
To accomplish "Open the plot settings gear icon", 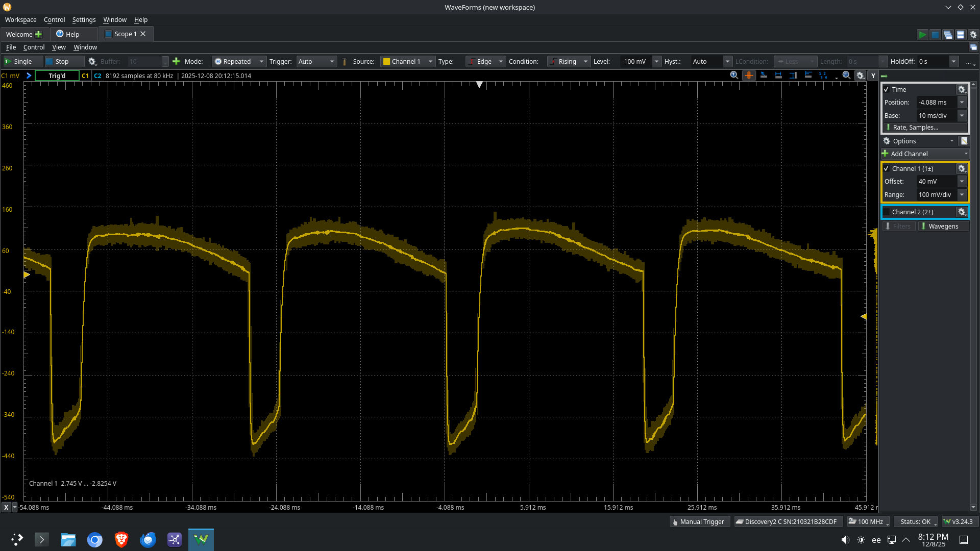I will (x=861, y=76).
